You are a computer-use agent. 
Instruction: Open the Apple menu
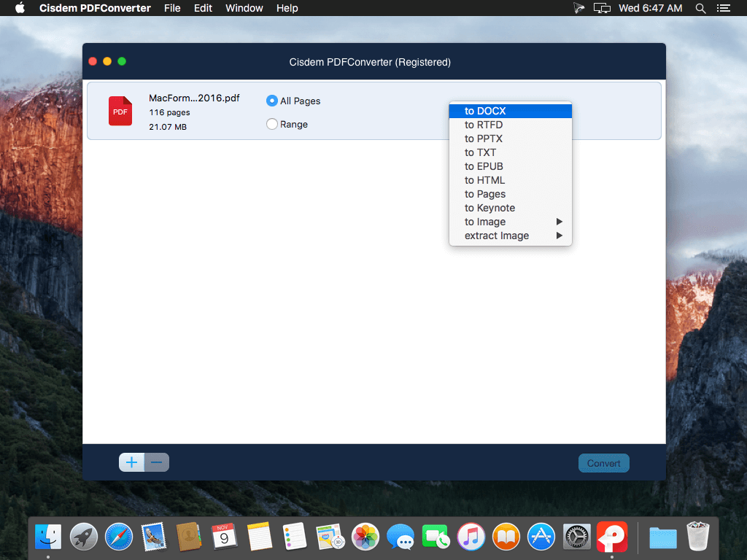[x=20, y=7]
